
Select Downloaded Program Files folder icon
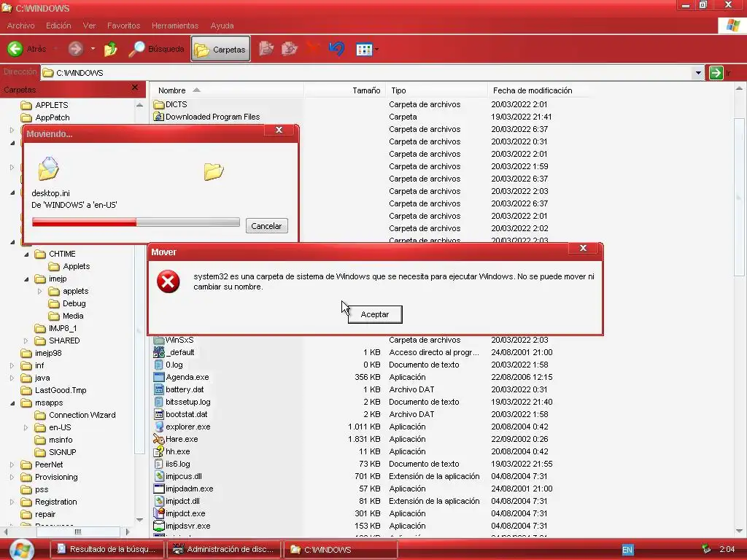158,117
